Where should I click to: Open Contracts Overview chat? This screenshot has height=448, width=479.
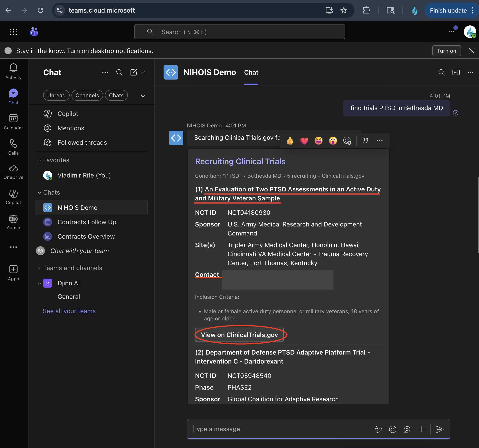92,236
